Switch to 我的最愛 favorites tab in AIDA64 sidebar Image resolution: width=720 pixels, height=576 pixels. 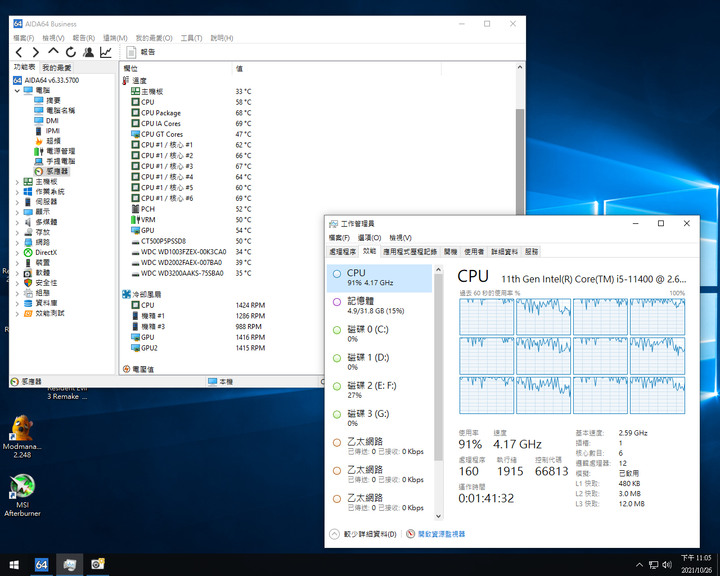coord(56,68)
